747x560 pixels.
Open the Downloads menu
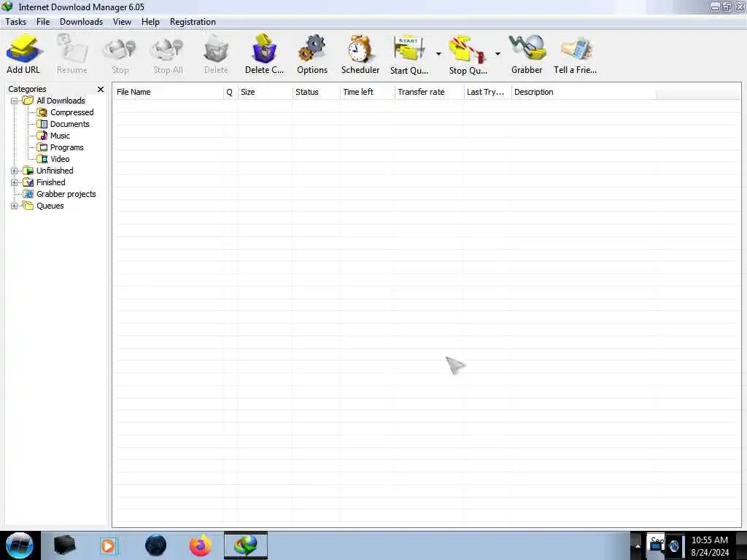click(82, 22)
